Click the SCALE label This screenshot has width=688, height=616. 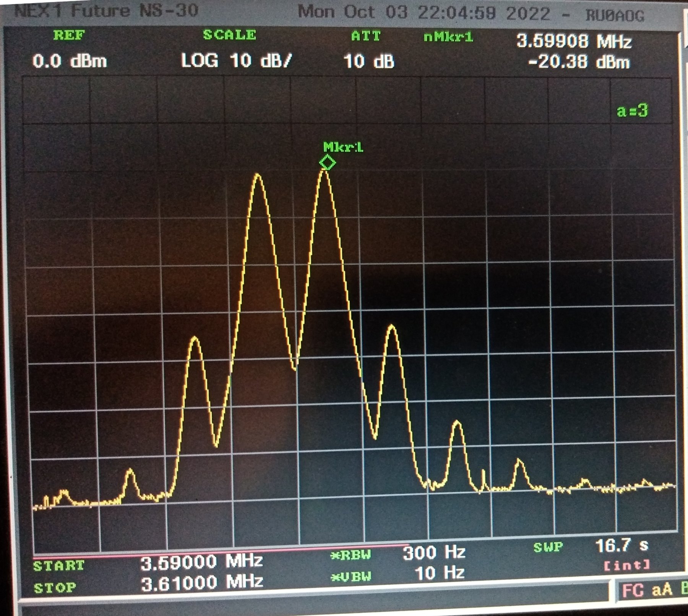pyautogui.click(x=229, y=35)
